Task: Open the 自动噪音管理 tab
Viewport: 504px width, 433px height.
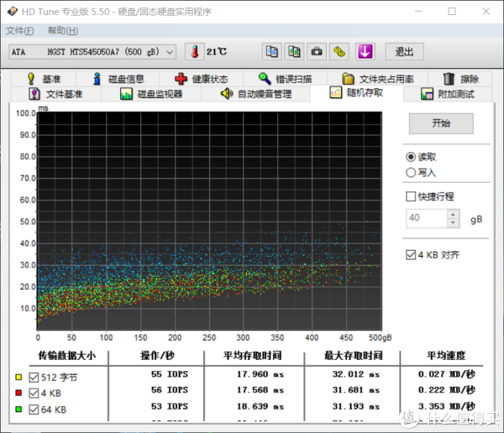Action: tap(256, 94)
